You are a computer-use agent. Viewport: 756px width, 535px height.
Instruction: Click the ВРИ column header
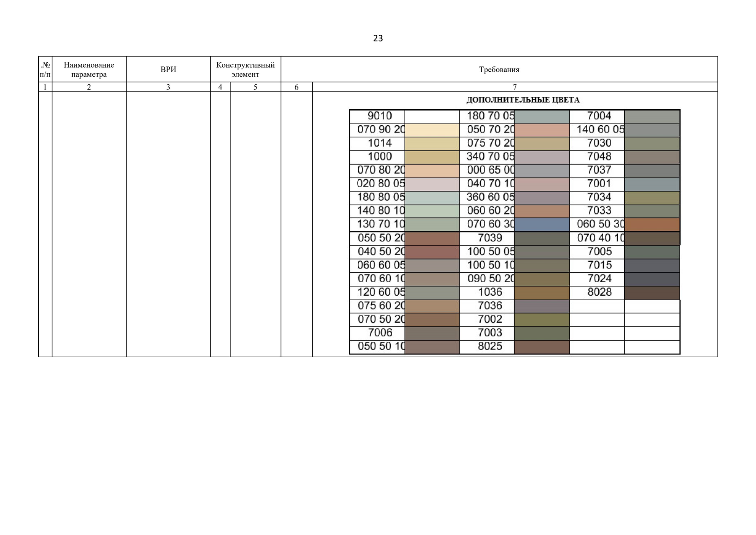168,70
